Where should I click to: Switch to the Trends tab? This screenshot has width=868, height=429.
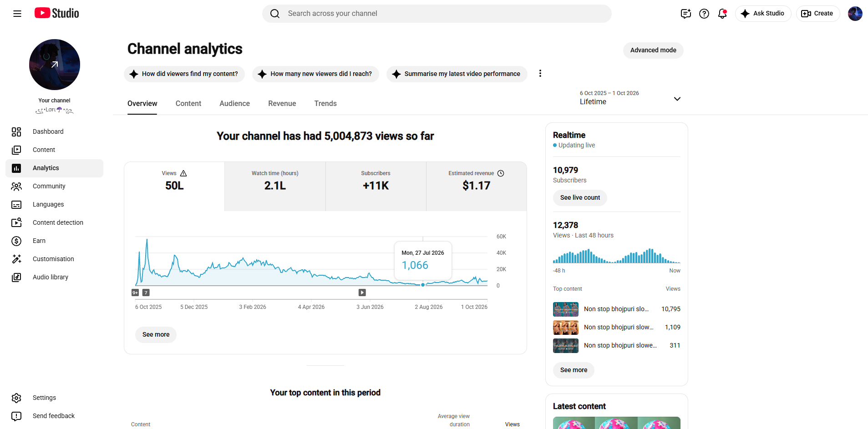tap(325, 104)
